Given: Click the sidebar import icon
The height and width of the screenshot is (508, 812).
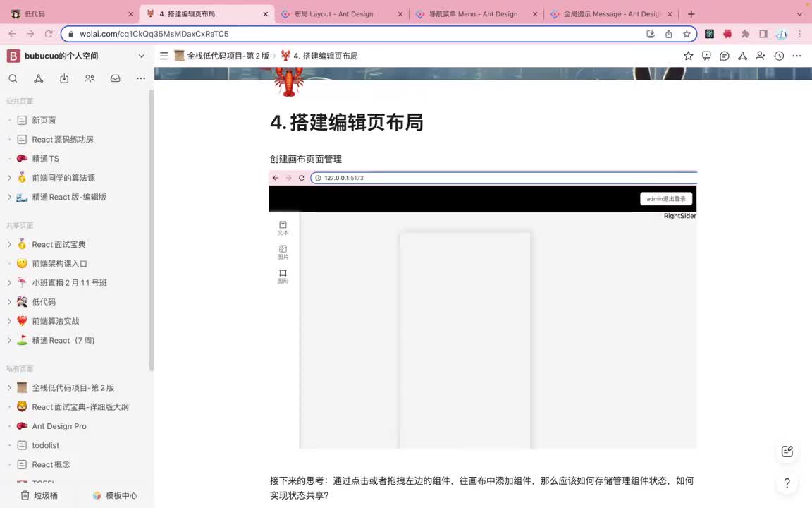Looking at the screenshot, I should [x=64, y=78].
